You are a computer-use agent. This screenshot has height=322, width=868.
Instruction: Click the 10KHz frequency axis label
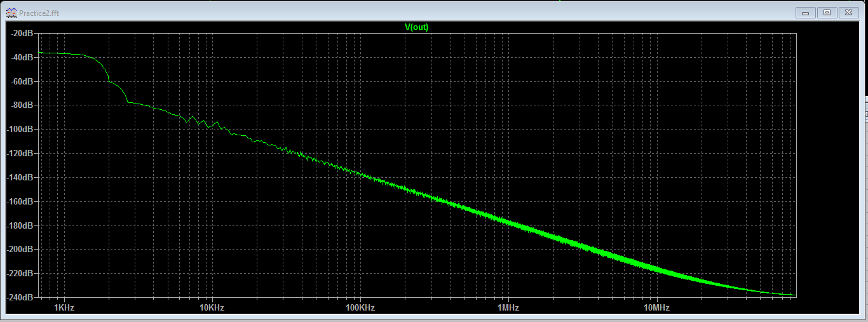pyautogui.click(x=212, y=308)
